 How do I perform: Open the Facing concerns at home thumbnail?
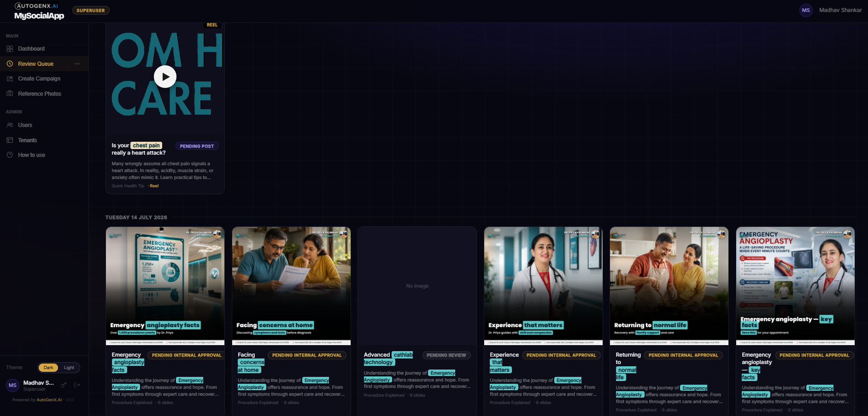click(x=291, y=286)
